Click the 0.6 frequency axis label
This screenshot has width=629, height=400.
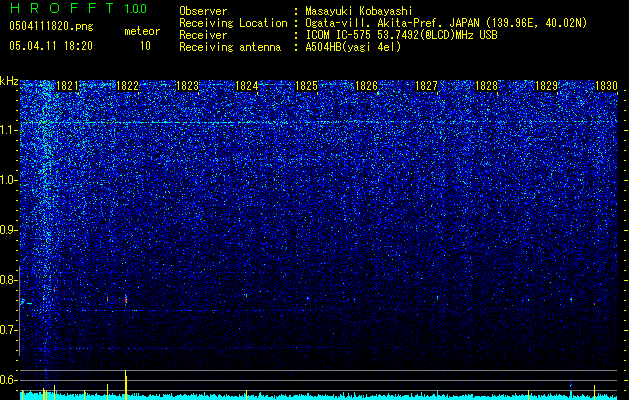point(8,380)
